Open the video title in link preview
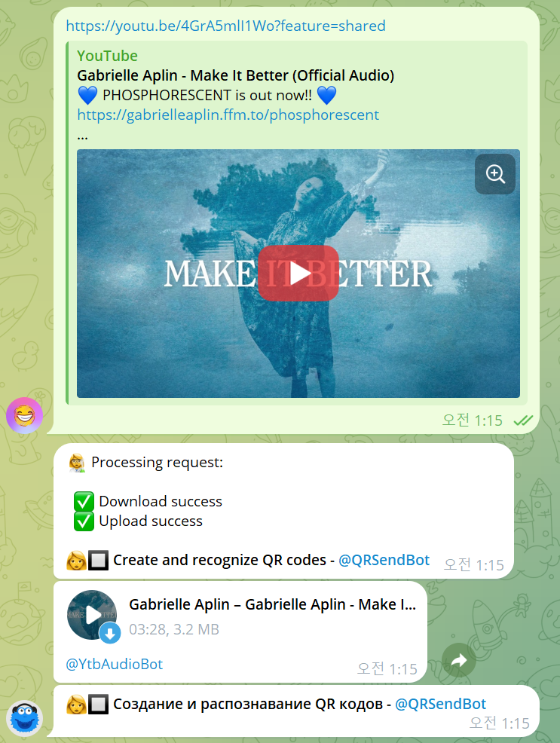 click(235, 75)
